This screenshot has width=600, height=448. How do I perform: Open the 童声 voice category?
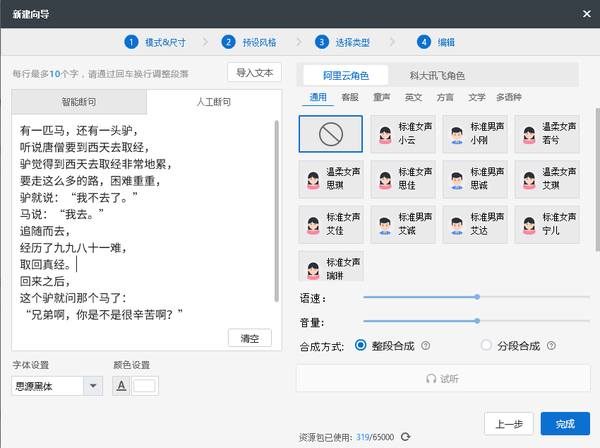[382, 98]
